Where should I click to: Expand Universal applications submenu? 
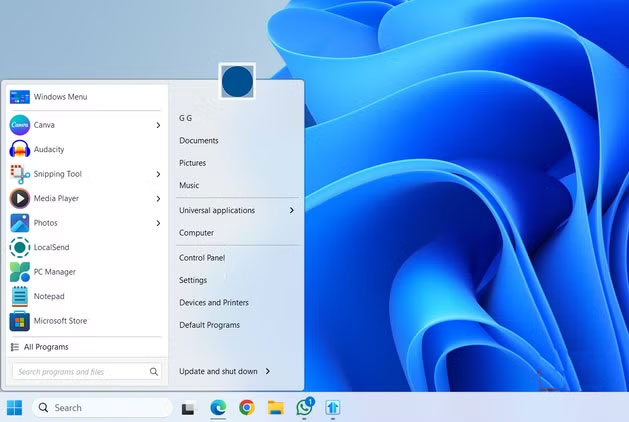coord(291,210)
